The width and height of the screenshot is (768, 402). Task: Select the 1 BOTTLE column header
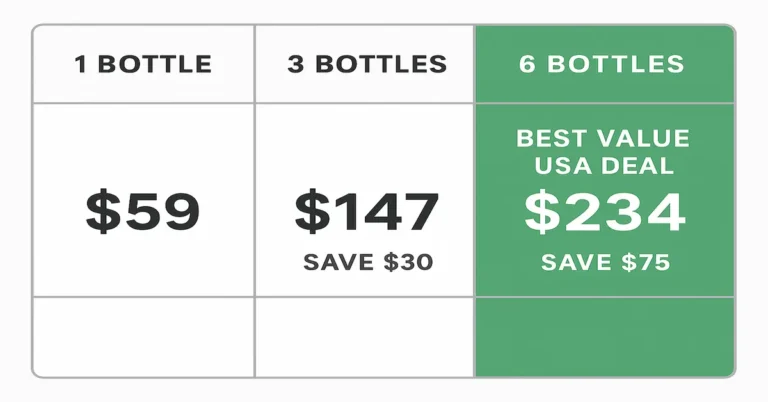tap(143, 65)
